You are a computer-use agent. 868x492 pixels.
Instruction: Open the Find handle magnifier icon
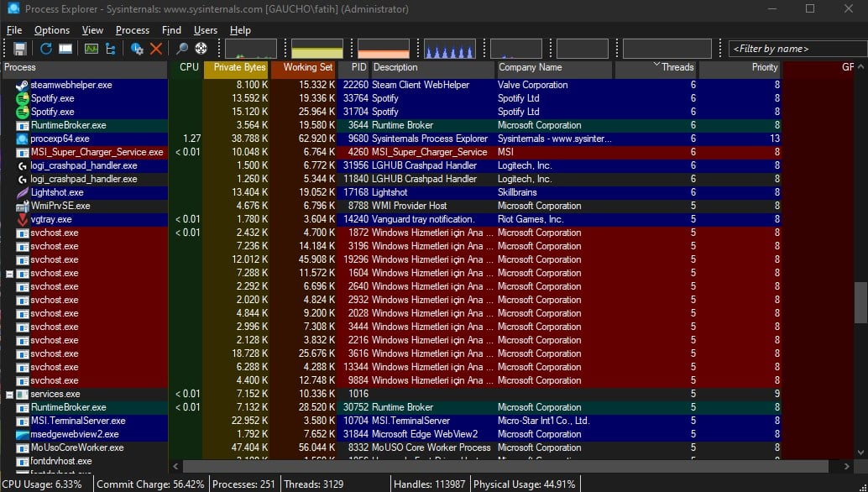click(x=181, y=49)
